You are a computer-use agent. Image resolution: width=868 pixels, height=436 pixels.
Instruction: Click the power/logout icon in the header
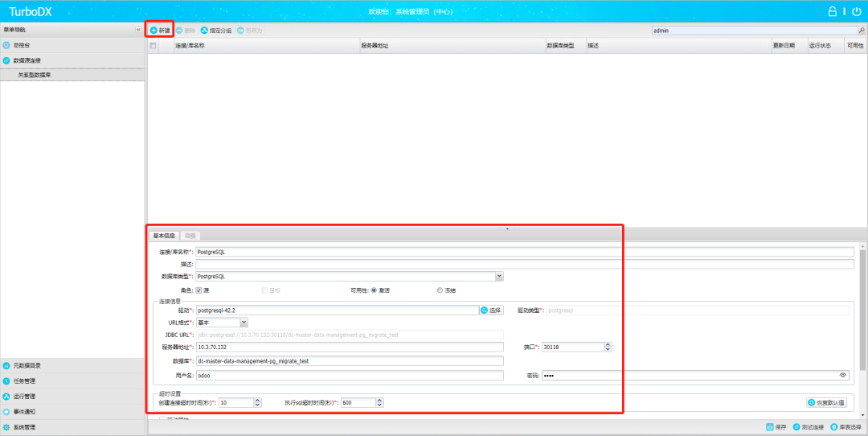[857, 11]
